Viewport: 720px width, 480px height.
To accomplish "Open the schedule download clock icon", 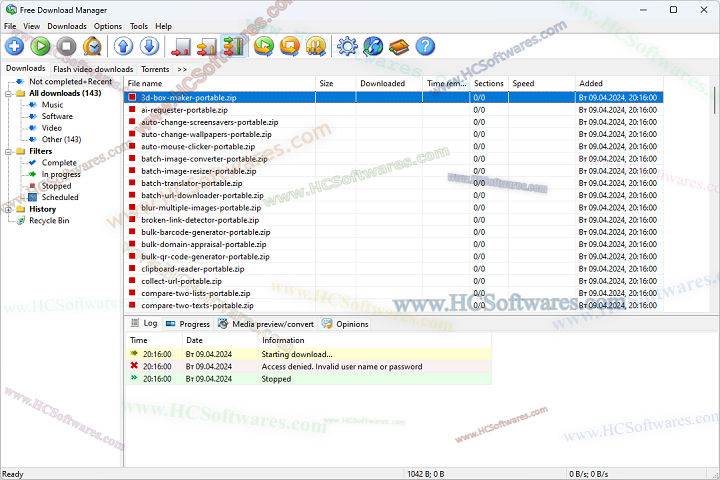I will tap(92, 46).
